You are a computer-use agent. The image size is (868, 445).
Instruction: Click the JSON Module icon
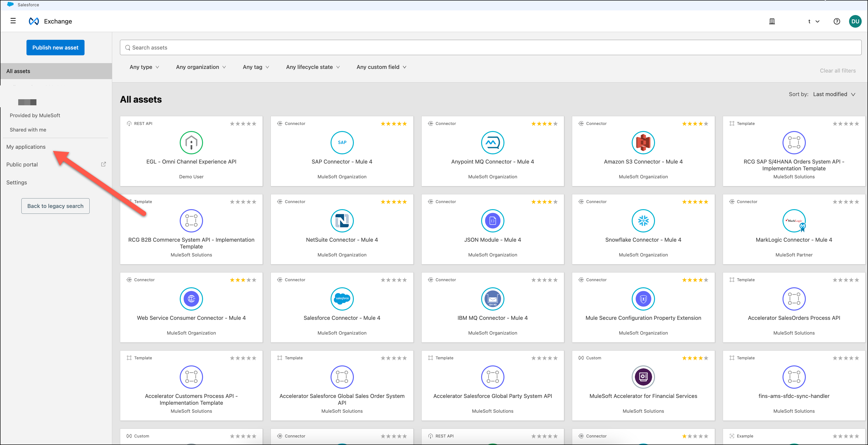click(x=493, y=221)
